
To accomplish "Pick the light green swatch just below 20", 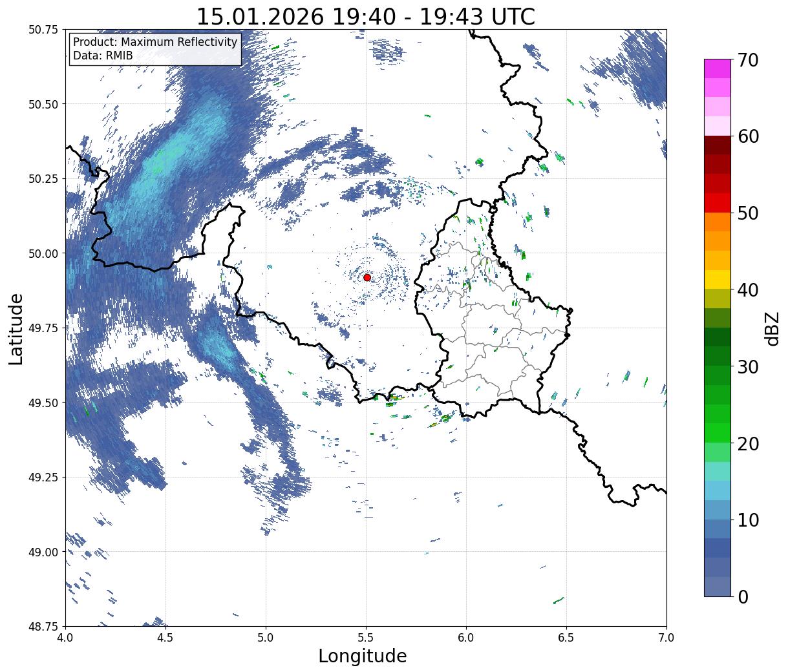I will [718, 452].
